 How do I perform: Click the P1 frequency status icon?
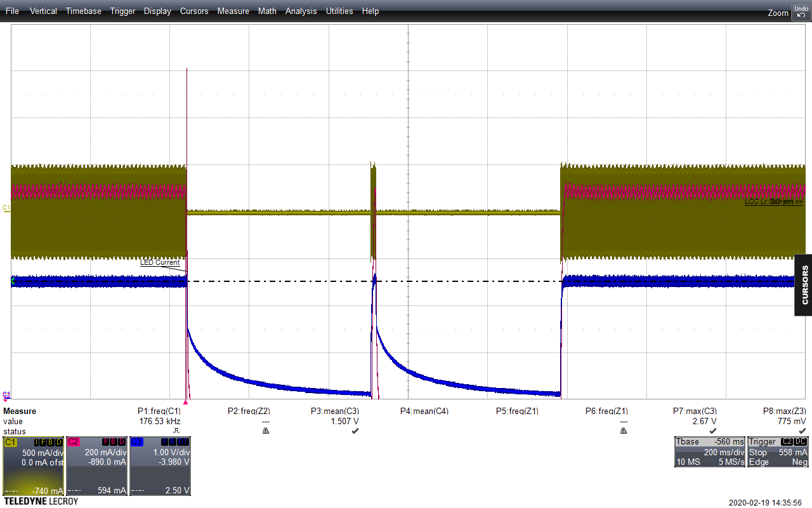point(176,431)
